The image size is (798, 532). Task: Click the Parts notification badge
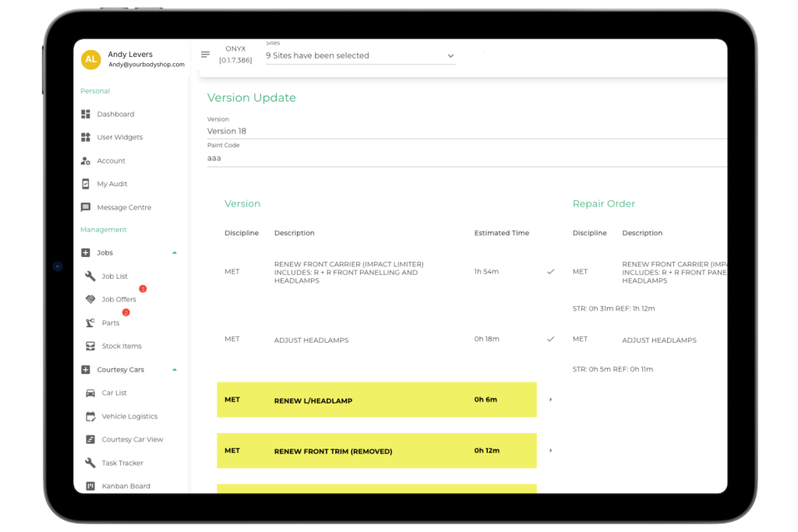click(x=125, y=312)
